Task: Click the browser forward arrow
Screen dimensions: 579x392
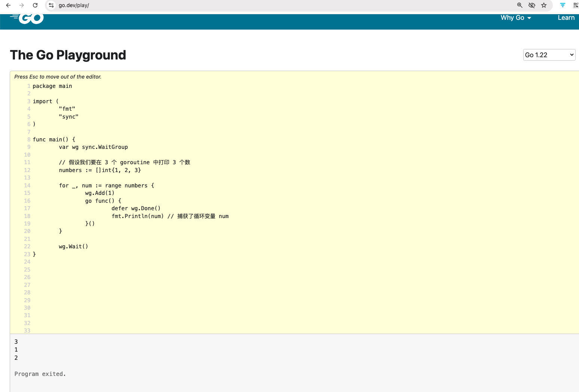Action: pos(22,5)
